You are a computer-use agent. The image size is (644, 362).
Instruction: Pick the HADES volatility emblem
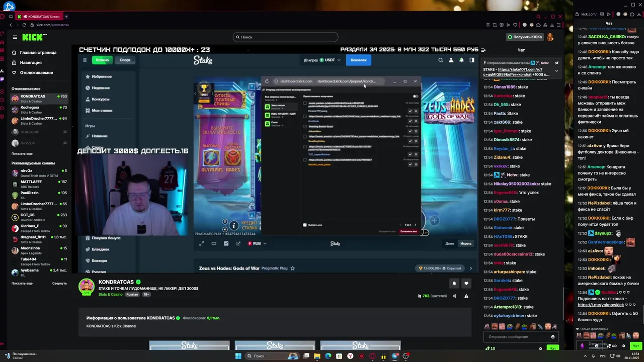tap(232, 158)
